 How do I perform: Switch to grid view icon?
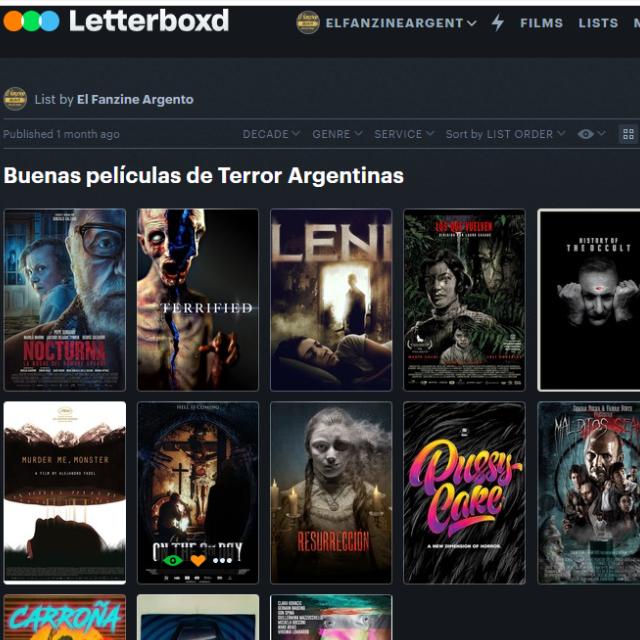click(629, 134)
